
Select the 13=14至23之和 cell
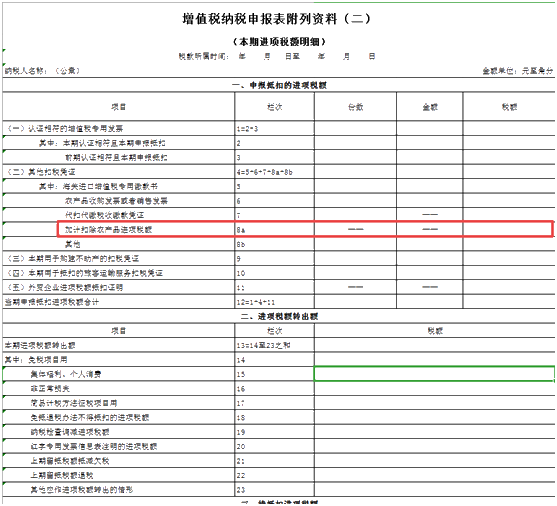click(x=274, y=345)
